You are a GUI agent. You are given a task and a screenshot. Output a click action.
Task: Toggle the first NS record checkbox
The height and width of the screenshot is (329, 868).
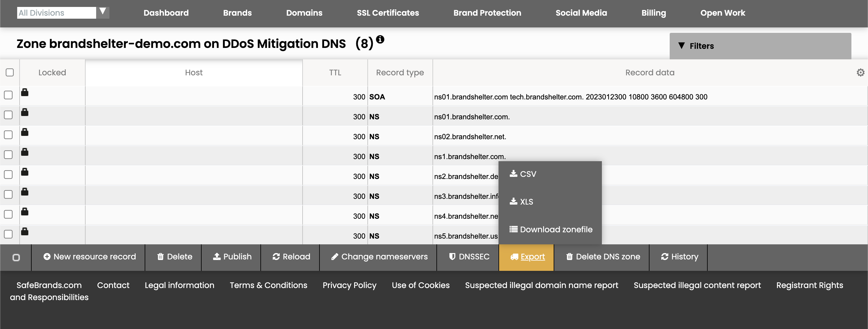click(x=8, y=116)
